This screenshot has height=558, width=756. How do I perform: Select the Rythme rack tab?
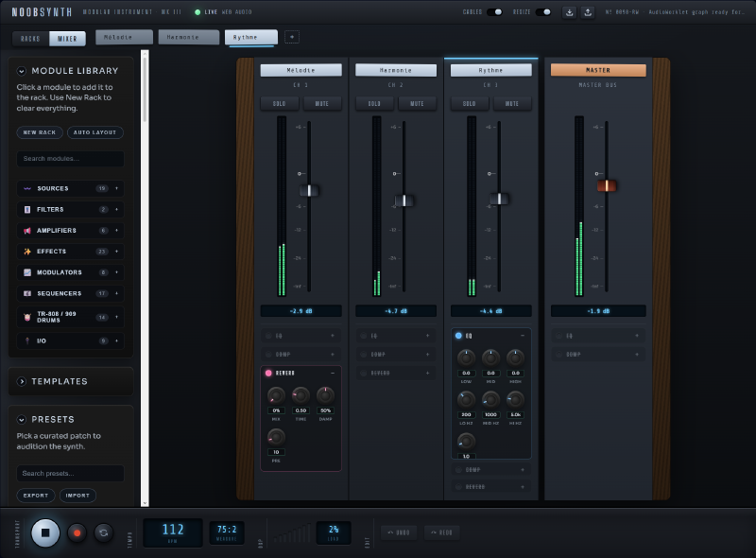point(251,37)
